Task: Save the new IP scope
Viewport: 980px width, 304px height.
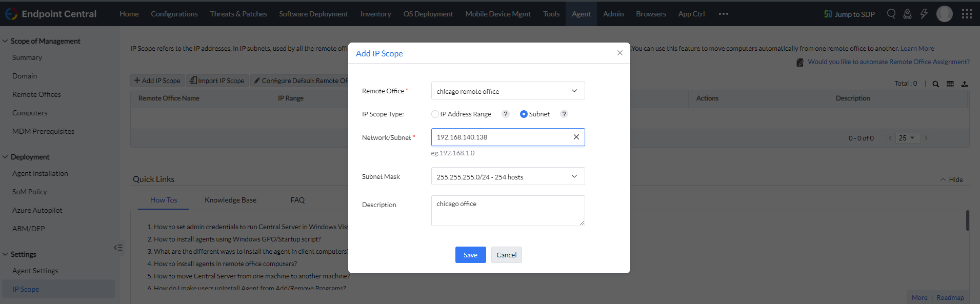Action: 470,255
